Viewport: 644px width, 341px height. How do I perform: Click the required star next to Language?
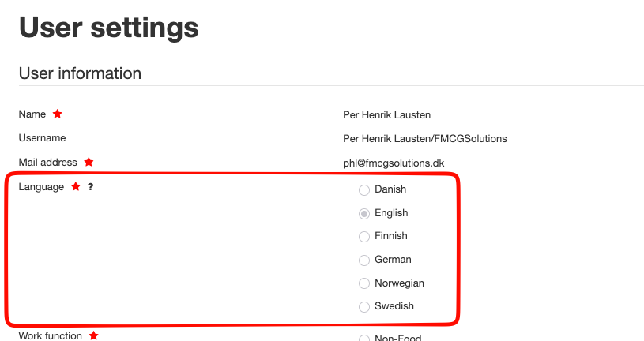[76, 187]
